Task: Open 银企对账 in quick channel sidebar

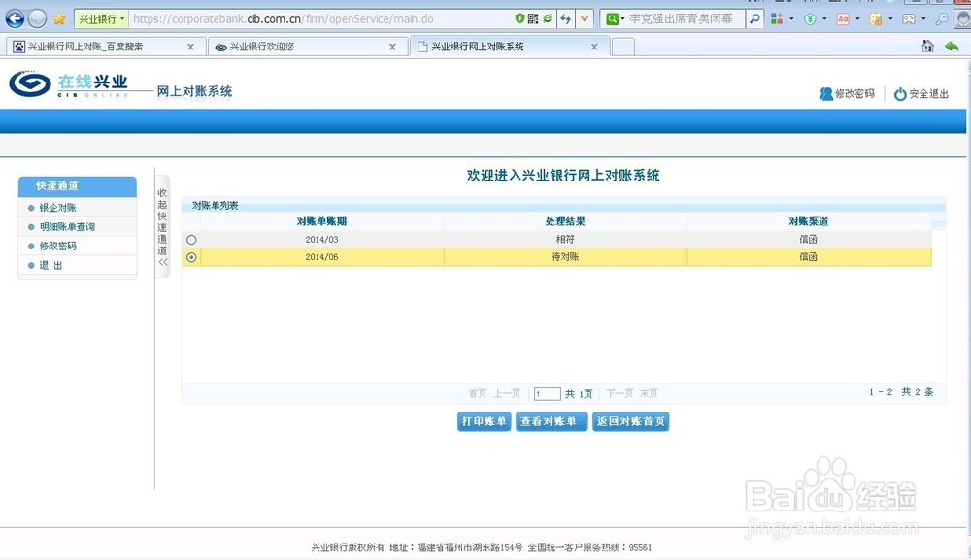Action: pos(57,208)
